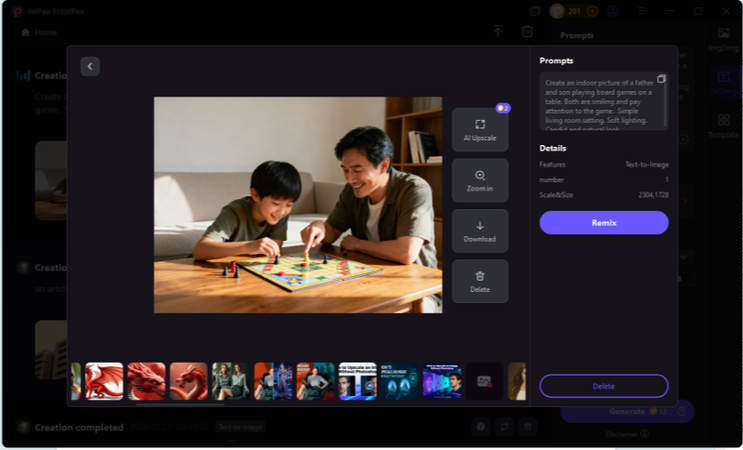Open the AI Upscale tool

480,130
